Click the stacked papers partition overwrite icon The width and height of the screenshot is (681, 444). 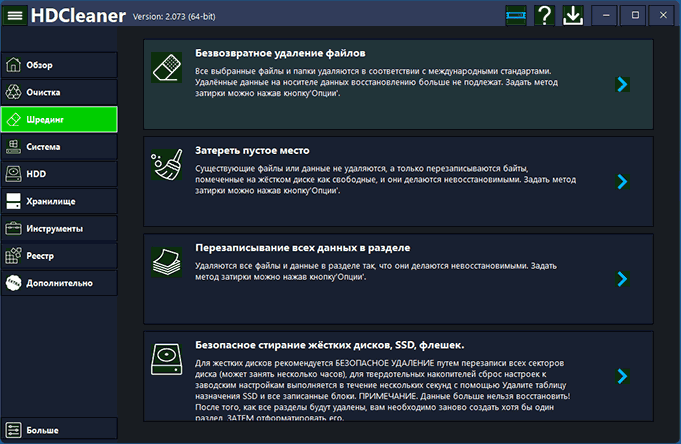(164, 263)
